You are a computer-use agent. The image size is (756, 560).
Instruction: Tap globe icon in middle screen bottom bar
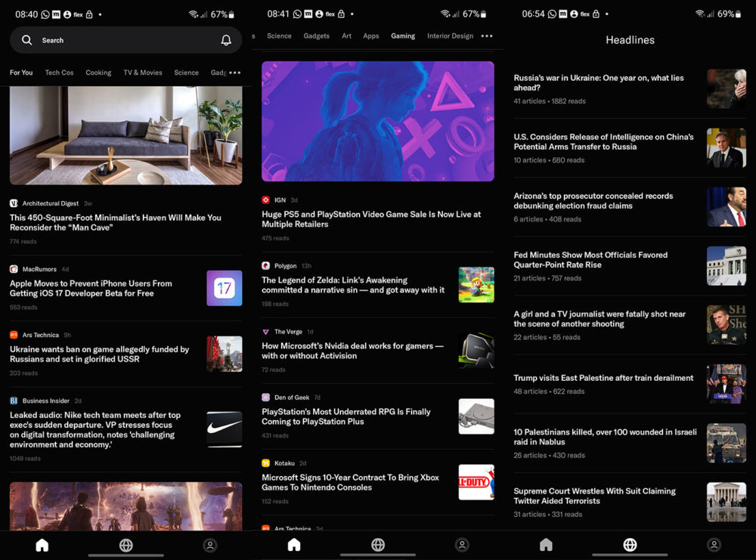tap(378, 545)
